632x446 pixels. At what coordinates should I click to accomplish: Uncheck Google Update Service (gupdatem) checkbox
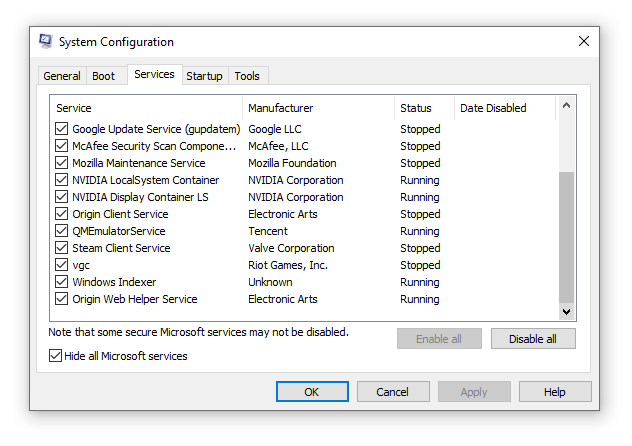pyautogui.click(x=61, y=129)
